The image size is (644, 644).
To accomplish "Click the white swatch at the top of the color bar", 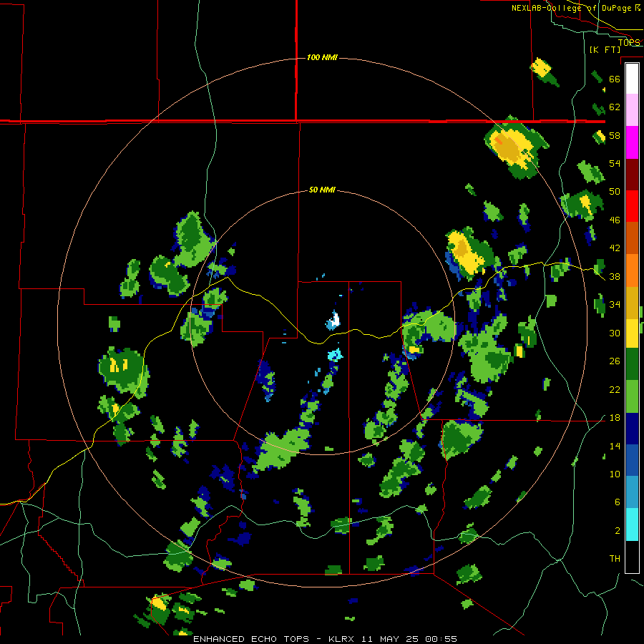I will pos(632,79).
